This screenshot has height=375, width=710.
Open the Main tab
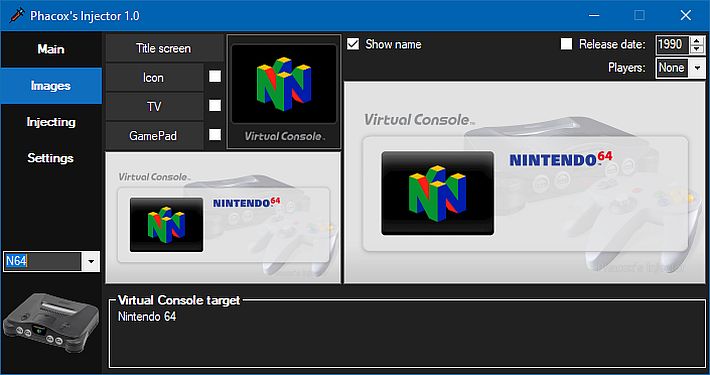tap(51, 49)
